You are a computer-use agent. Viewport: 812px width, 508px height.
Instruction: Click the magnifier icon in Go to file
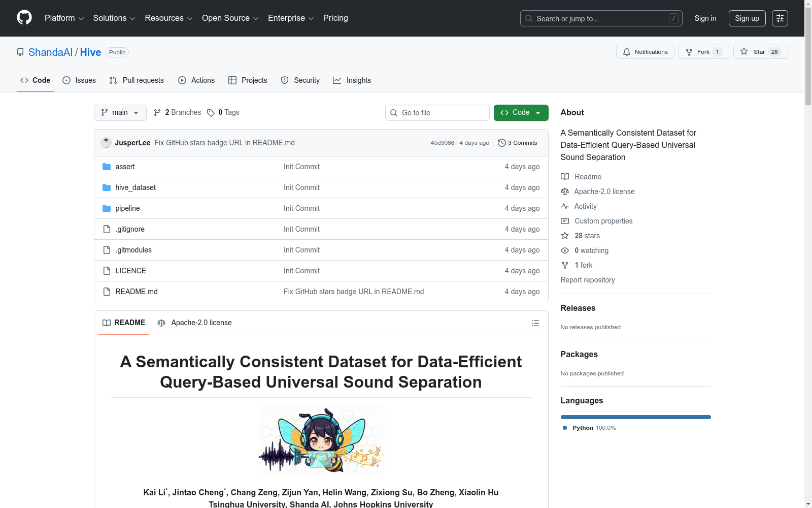[x=394, y=113]
